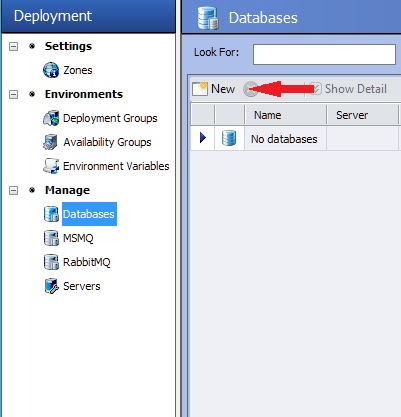Select the row indicator arrow in grid
This screenshot has height=417, width=401.
pyautogui.click(x=203, y=138)
